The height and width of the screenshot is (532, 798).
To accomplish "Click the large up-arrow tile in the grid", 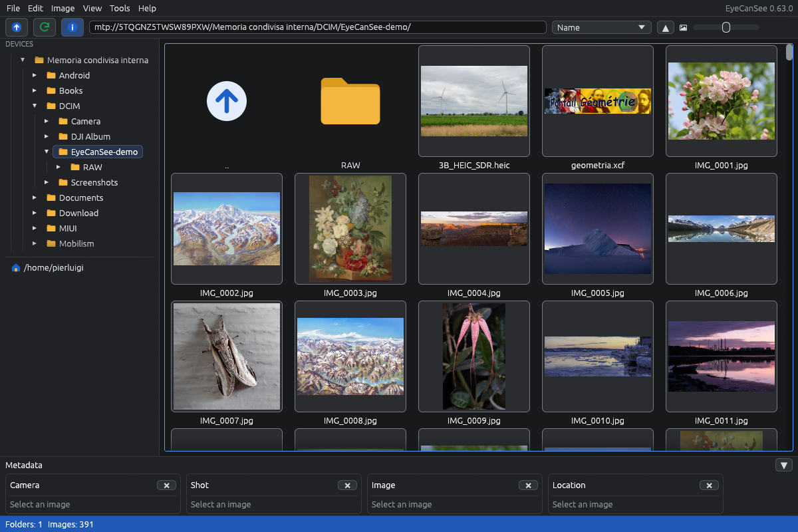I will [227, 101].
